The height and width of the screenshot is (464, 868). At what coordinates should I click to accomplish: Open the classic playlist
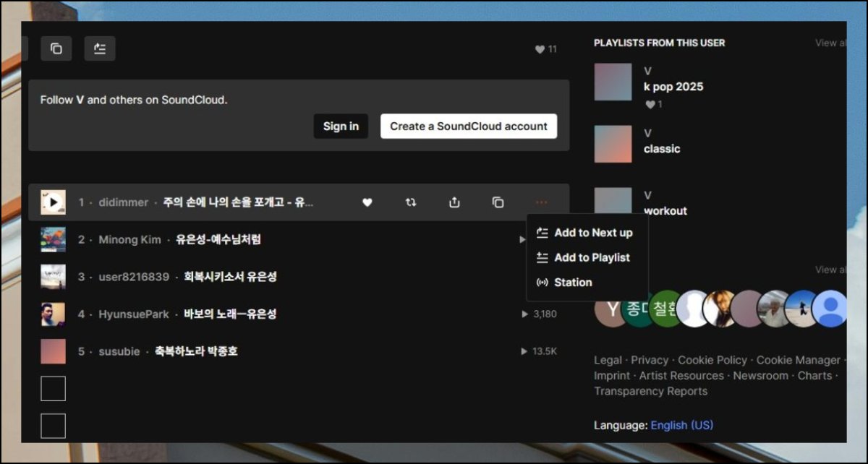point(662,149)
